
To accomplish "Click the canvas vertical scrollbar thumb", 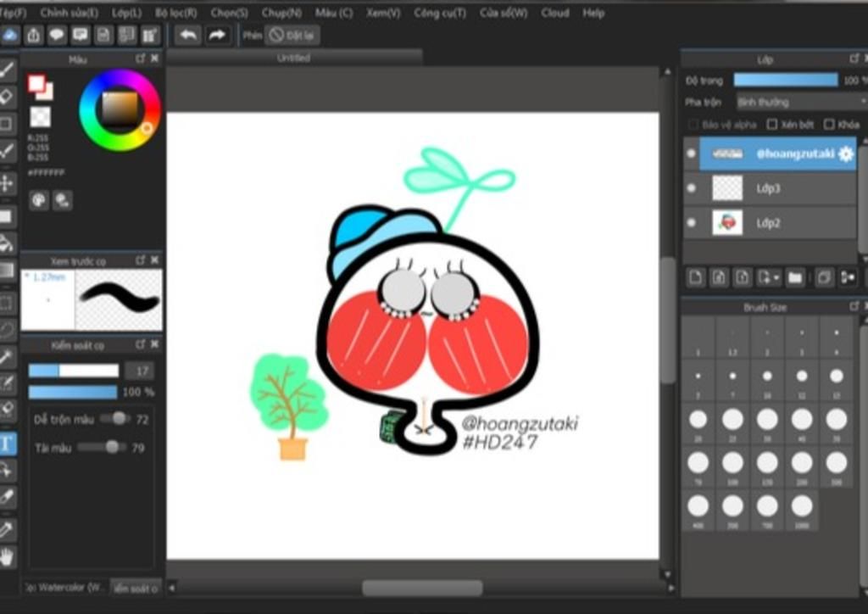I will (x=668, y=320).
